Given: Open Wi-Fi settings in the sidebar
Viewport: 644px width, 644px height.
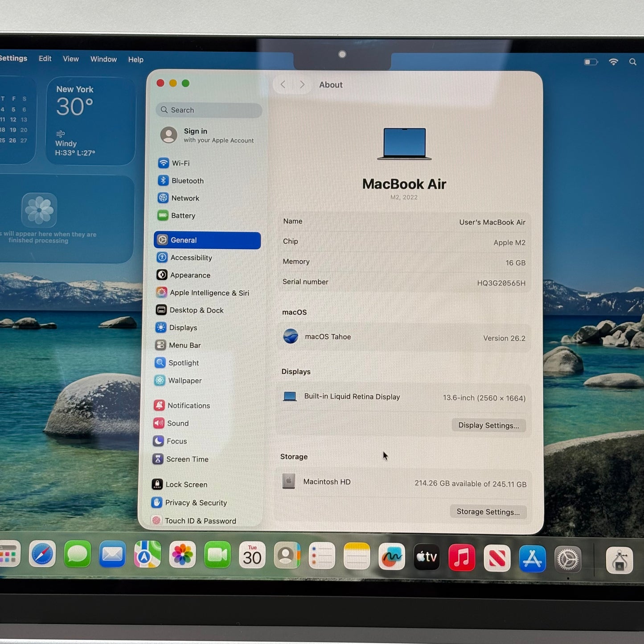Looking at the screenshot, I should click(180, 163).
